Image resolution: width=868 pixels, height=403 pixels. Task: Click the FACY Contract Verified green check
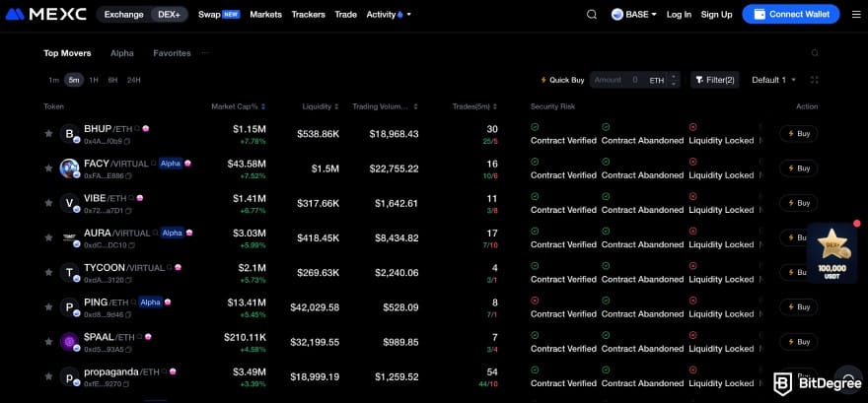[x=535, y=162]
